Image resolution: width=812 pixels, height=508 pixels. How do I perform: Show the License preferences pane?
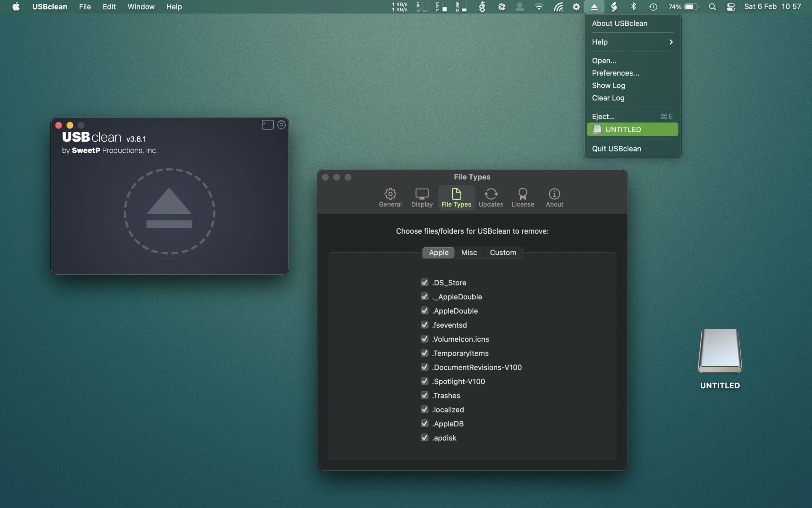pyautogui.click(x=522, y=198)
